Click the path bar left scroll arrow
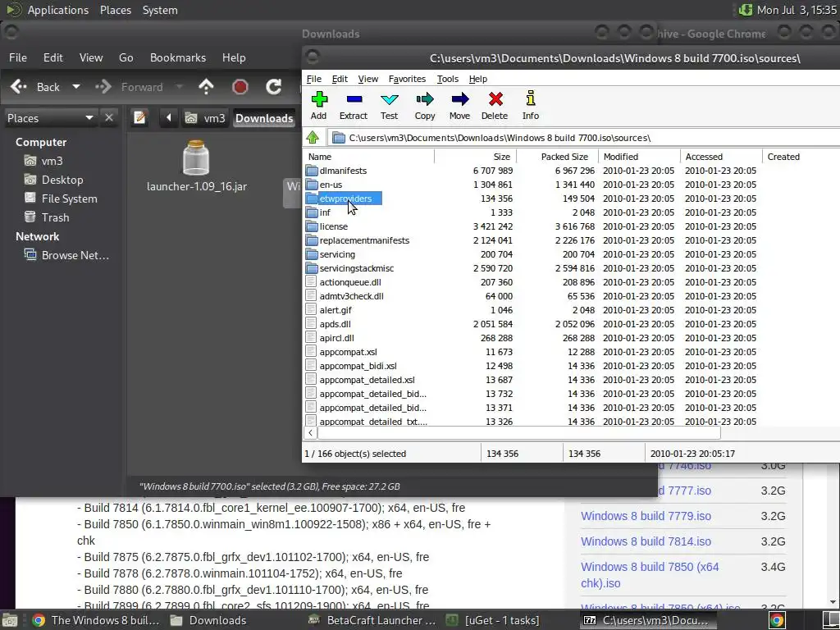The width and height of the screenshot is (840, 630). coord(168,118)
